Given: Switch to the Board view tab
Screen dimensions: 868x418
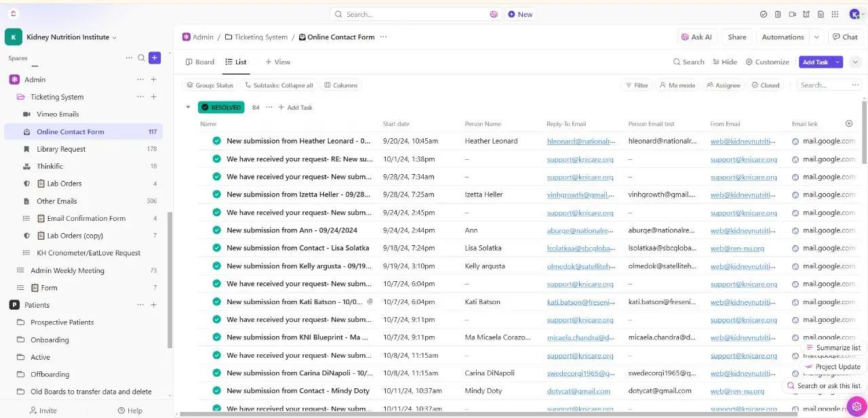Looking at the screenshot, I should tap(200, 62).
